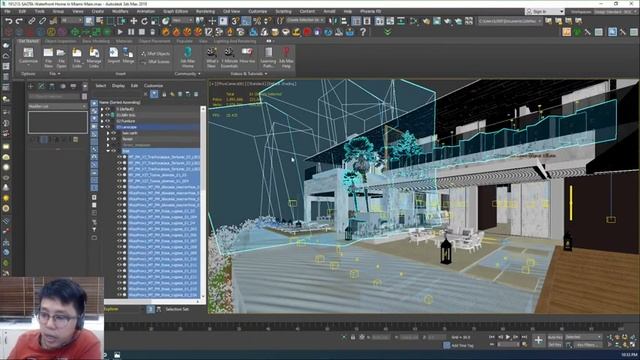Open the Curve Editor icon

click(390, 21)
